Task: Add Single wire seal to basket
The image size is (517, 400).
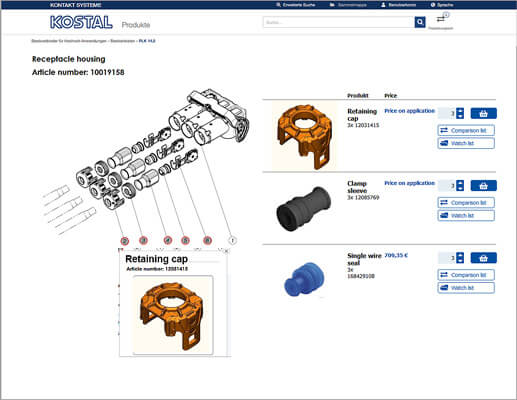Action: pos(483,258)
